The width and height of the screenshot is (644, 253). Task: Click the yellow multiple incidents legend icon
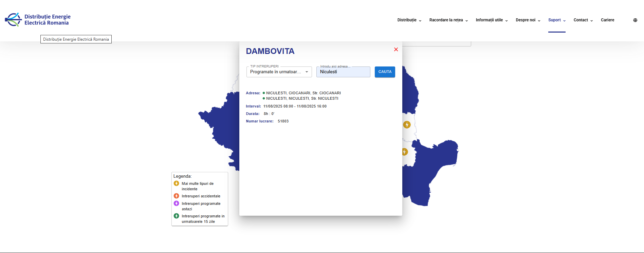click(177, 183)
